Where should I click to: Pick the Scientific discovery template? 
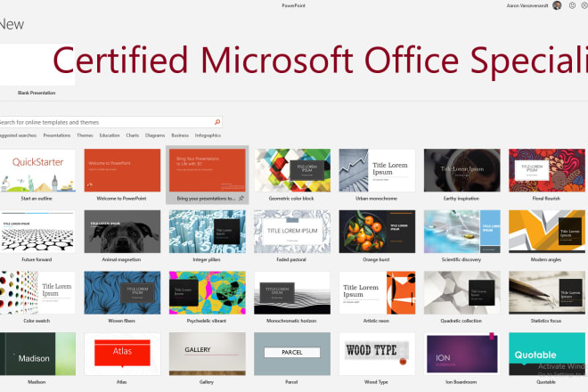[462, 232]
